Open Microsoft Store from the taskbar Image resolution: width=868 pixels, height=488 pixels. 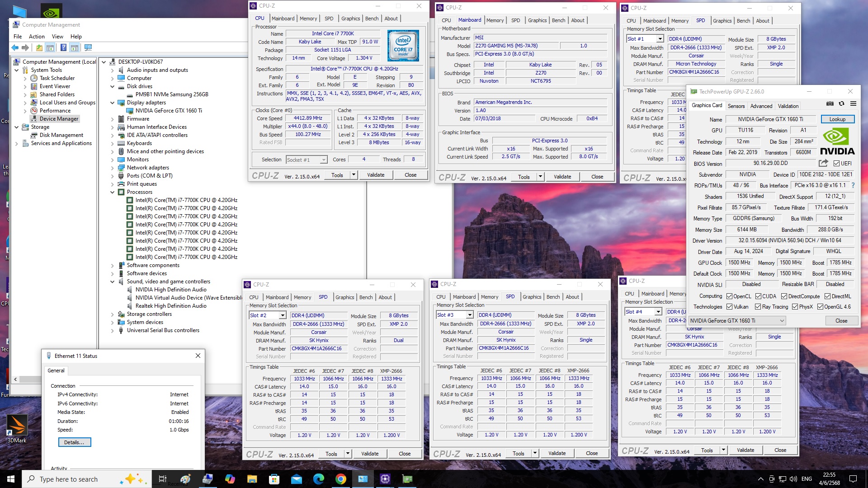click(274, 479)
